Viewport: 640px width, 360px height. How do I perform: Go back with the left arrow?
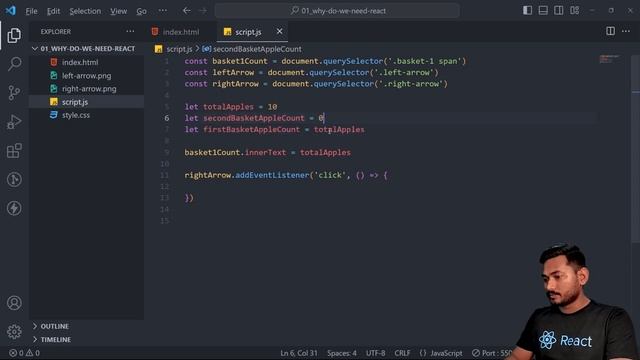[187, 11]
